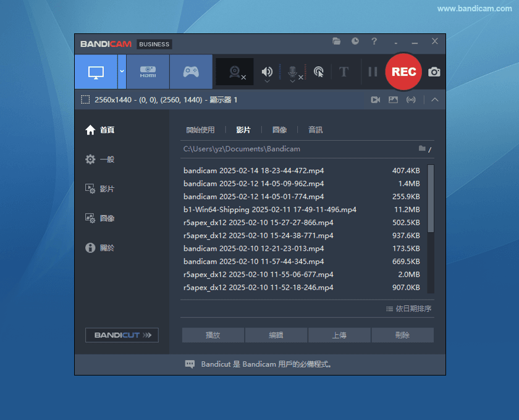
Task: Open help question mark icon
Action: [374, 41]
